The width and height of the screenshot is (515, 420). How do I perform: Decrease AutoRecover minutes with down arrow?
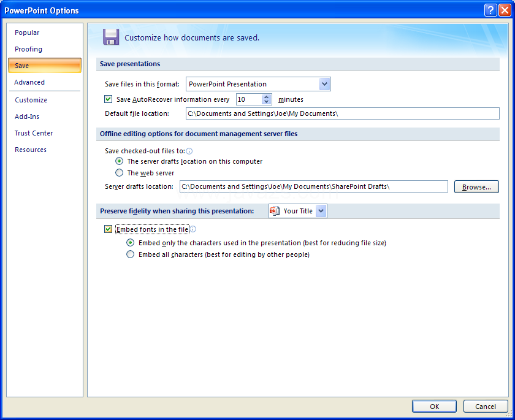point(266,102)
